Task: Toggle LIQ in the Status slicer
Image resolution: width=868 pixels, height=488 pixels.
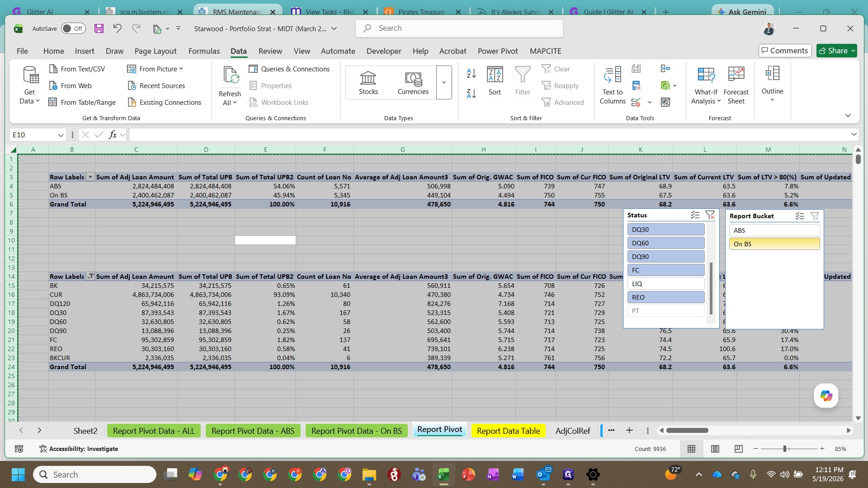Action: pos(665,284)
